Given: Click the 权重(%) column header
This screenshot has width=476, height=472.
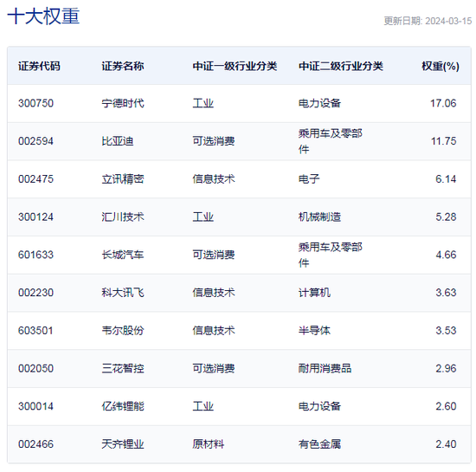Looking at the screenshot, I should pyautogui.click(x=441, y=66).
